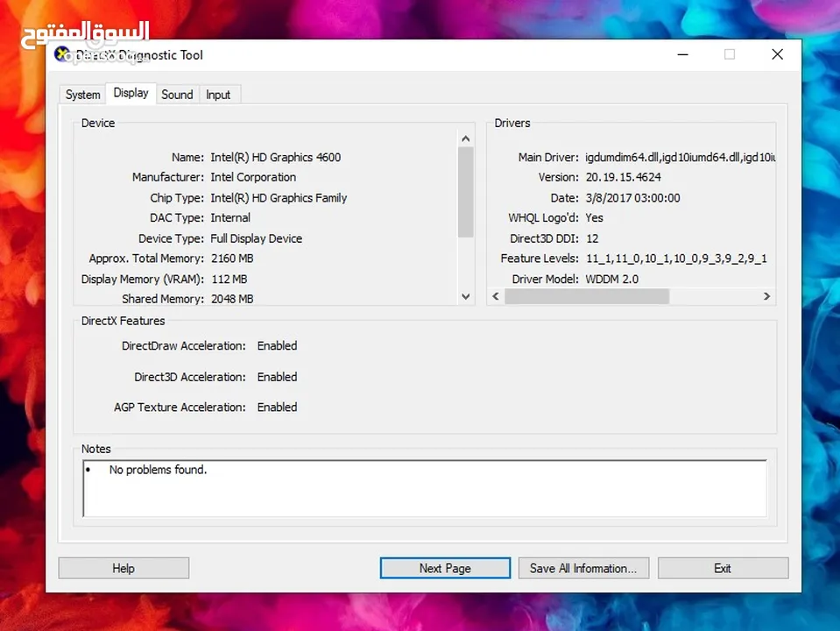The image size is (840, 631).
Task: Click Direct3D Acceleration "Enabled" status
Action: tap(277, 377)
